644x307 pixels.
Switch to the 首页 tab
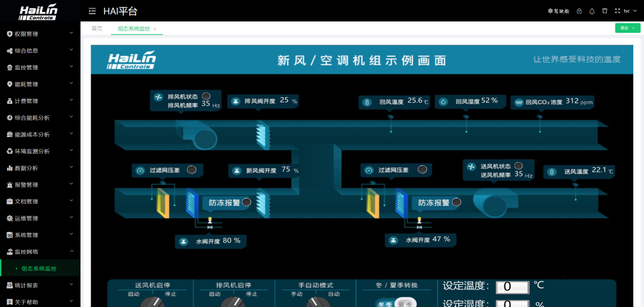coord(97,29)
